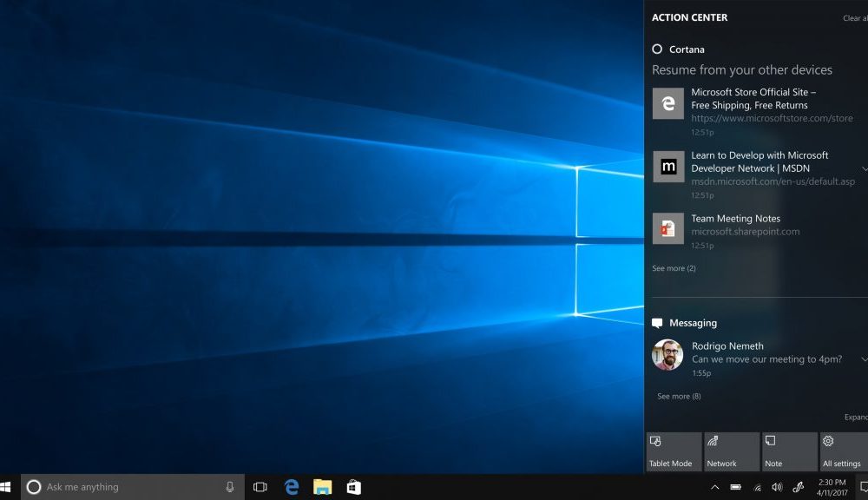Viewport: 868px width, 500px height.
Task: Open Microsoft Edge from the taskbar
Action: [292, 487]
